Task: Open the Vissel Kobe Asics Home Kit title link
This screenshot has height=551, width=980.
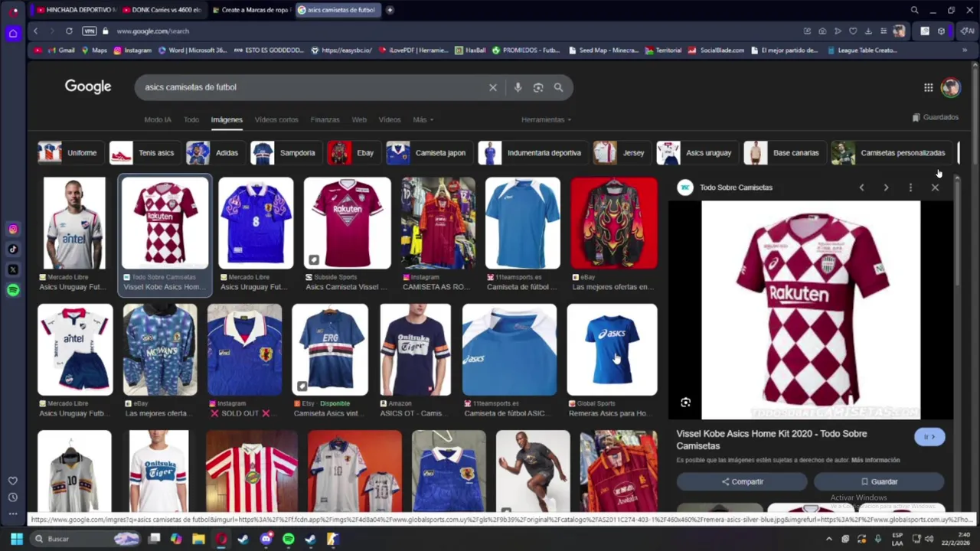Action: coord(771,439)
